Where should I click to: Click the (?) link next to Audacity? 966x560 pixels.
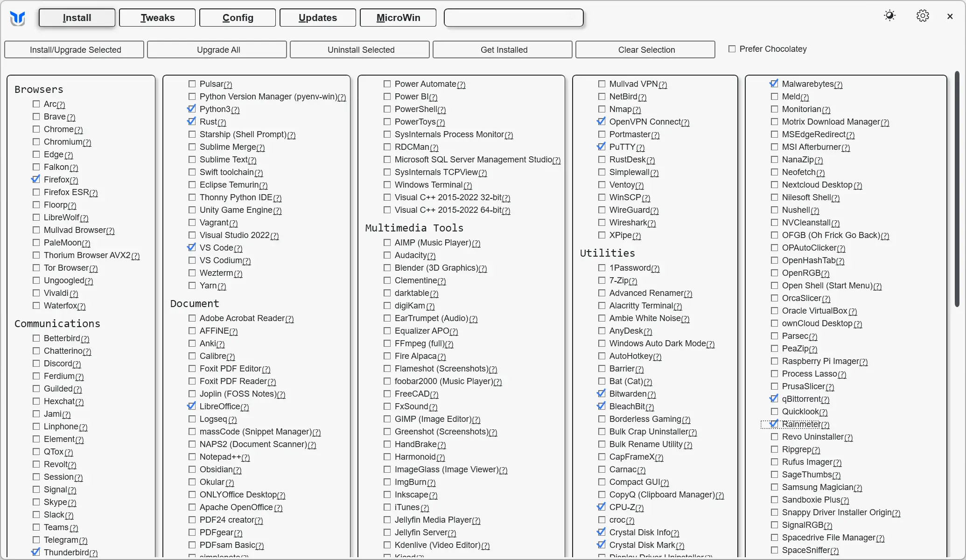[431, 256]
